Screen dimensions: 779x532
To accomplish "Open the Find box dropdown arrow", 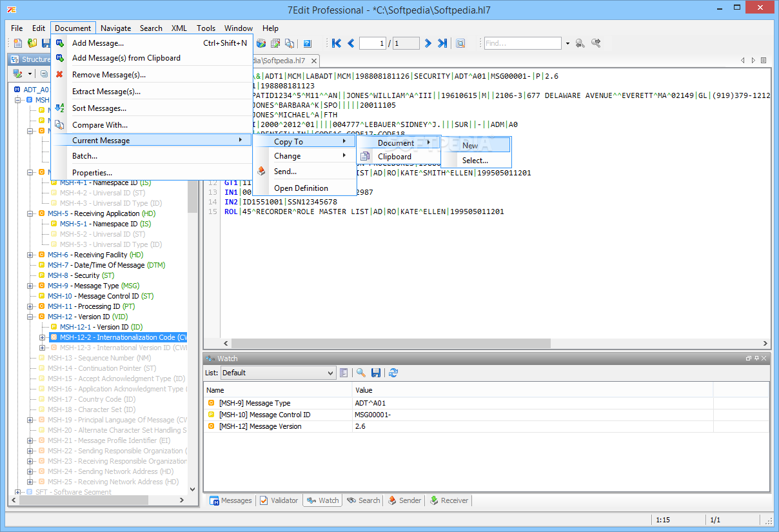I will [567, 43].
